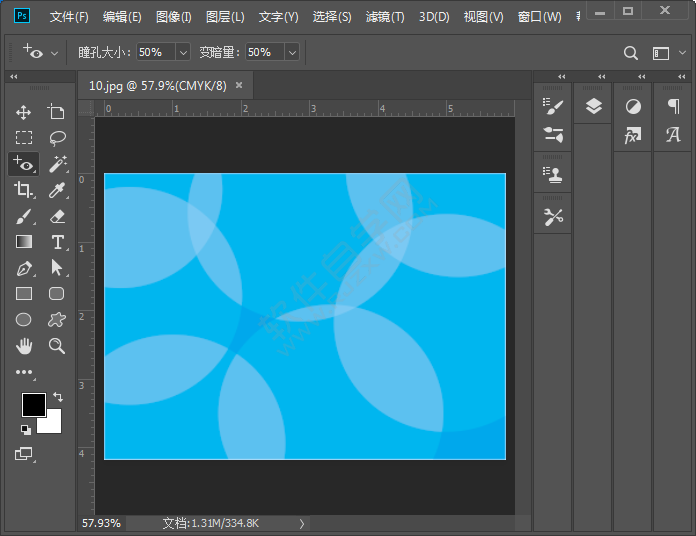
Task: Expand the darken amount (变暗量) dropdown
Action: tap(292, 52)
